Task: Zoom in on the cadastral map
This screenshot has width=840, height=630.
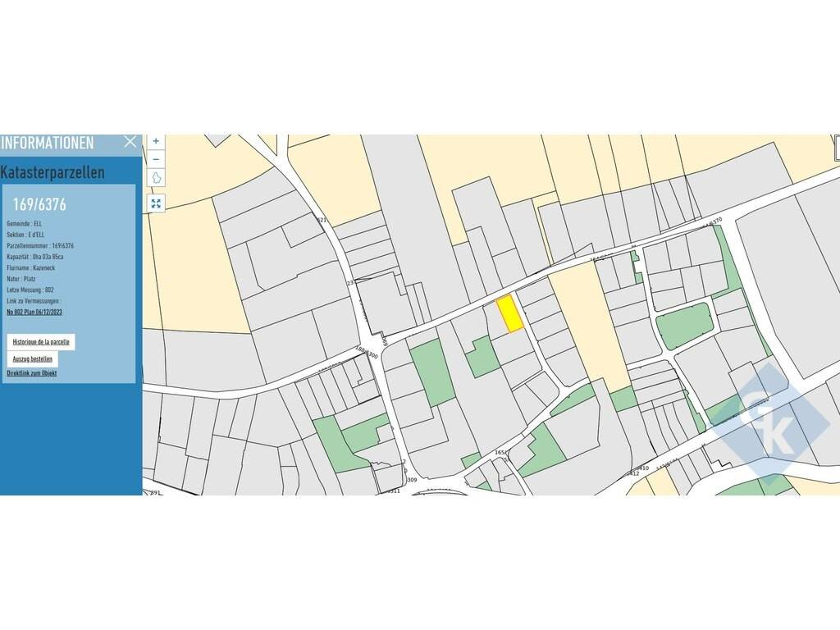Action: point(156,141)
